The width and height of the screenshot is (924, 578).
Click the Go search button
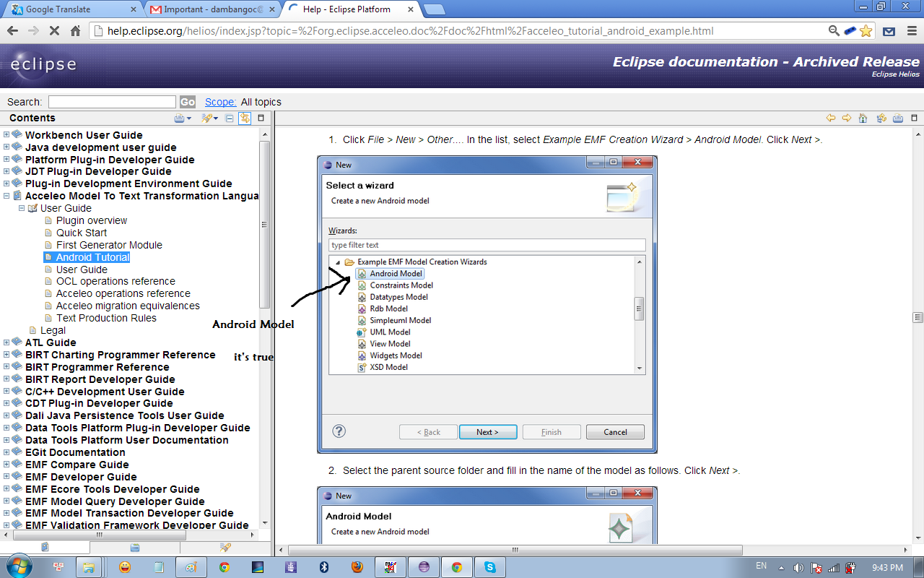(x=188, y=102)
